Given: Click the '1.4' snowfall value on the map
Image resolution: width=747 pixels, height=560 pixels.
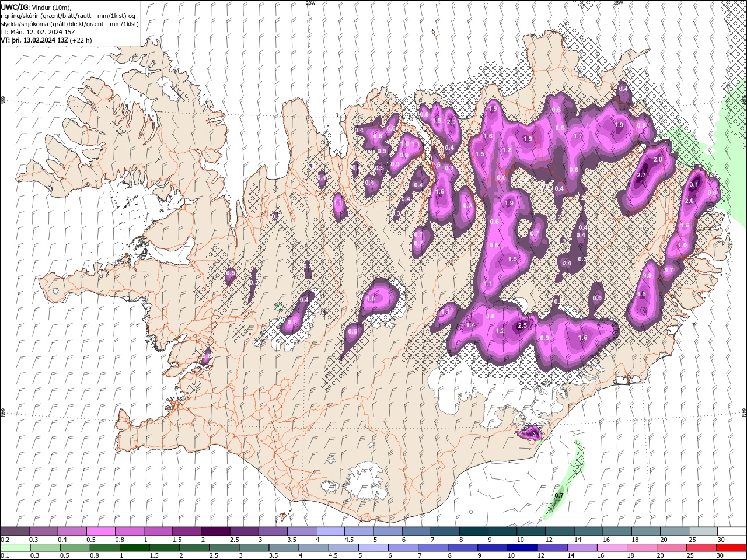Looking at the screenshot, I should 470,325.
